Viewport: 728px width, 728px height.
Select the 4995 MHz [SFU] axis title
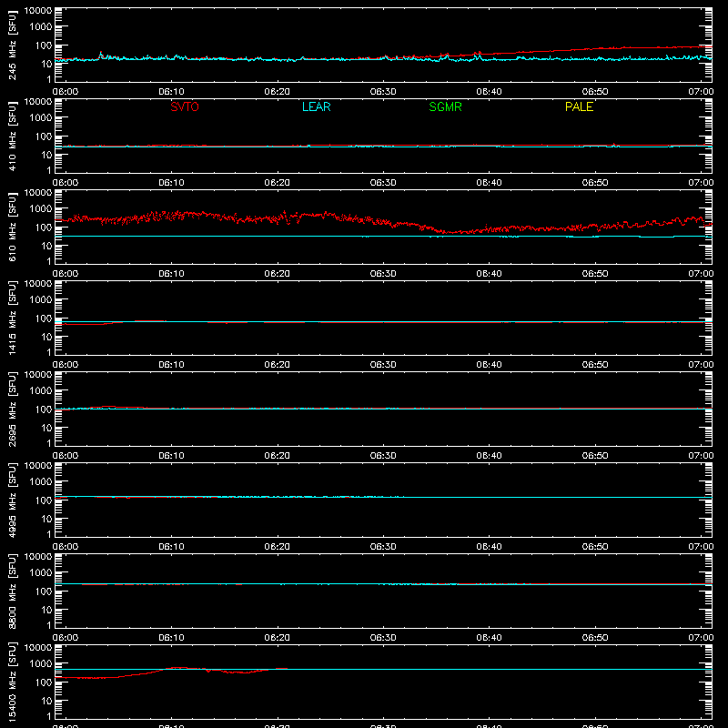point(12,500)
